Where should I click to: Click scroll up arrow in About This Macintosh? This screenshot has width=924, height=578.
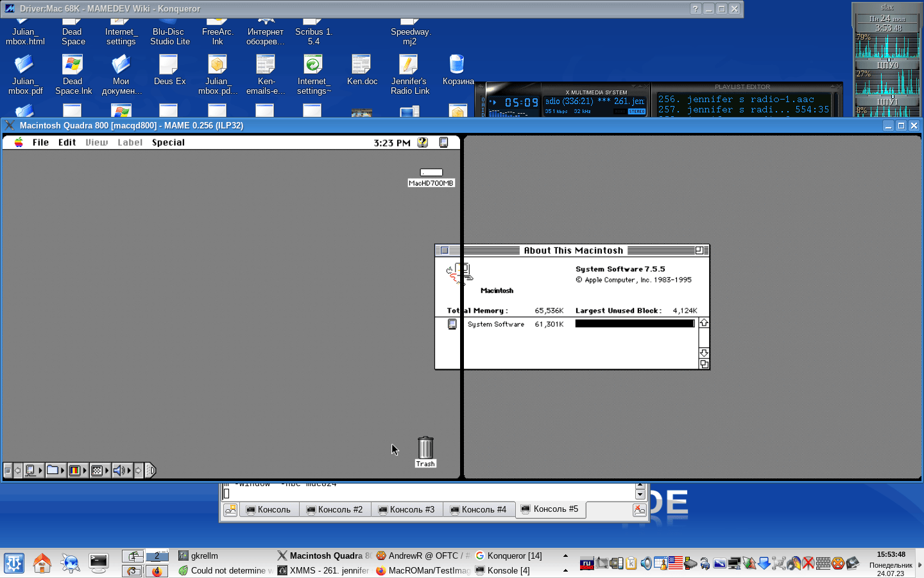click(x=704, y=323)
